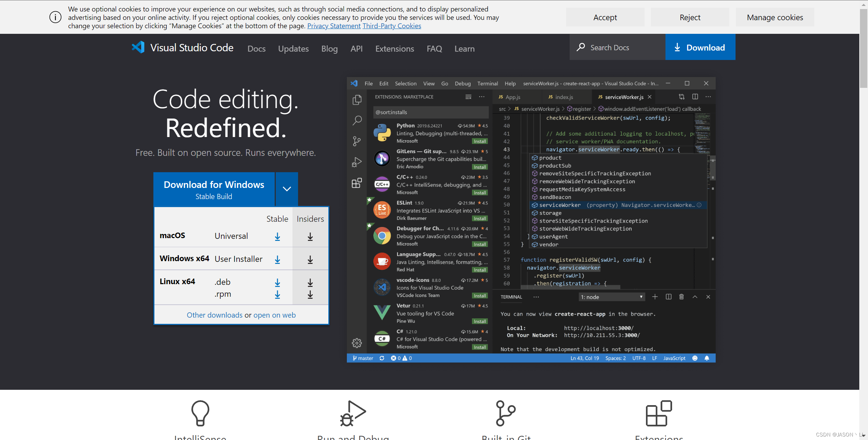The height and width of the screenshot is (440, 868).
Task: Click the Built-in Git branch icon
Action: pos(505,413)
